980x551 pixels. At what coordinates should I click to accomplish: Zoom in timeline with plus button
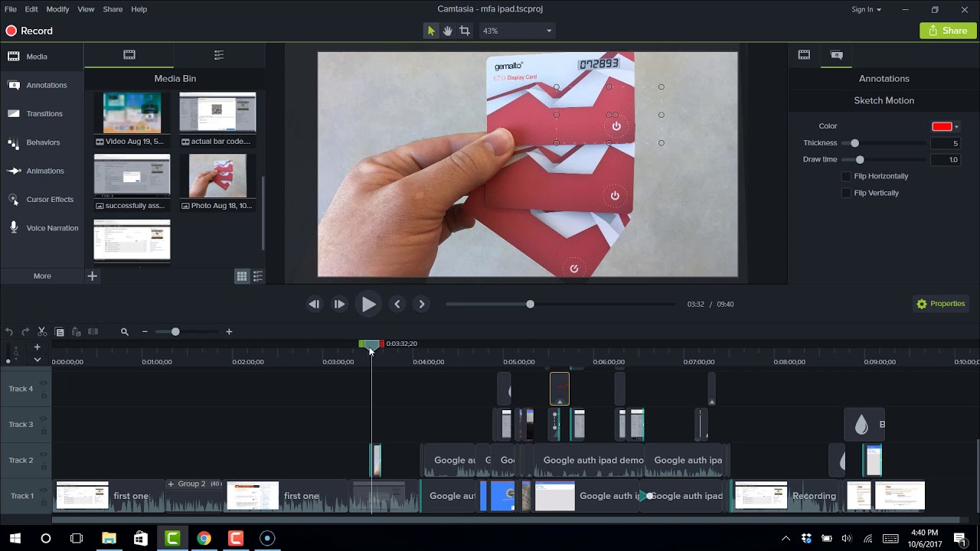point(229,331)
